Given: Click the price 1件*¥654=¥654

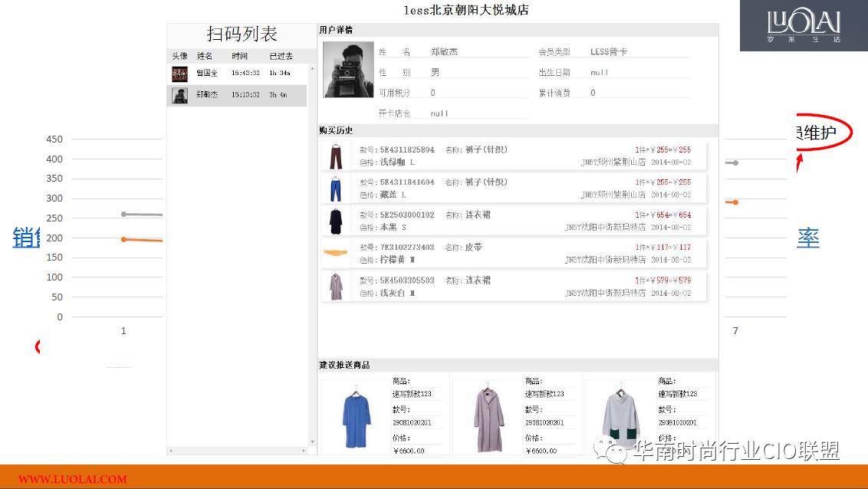Looking at the screenshot, I should pyautogui.click(x=663, y=215).
